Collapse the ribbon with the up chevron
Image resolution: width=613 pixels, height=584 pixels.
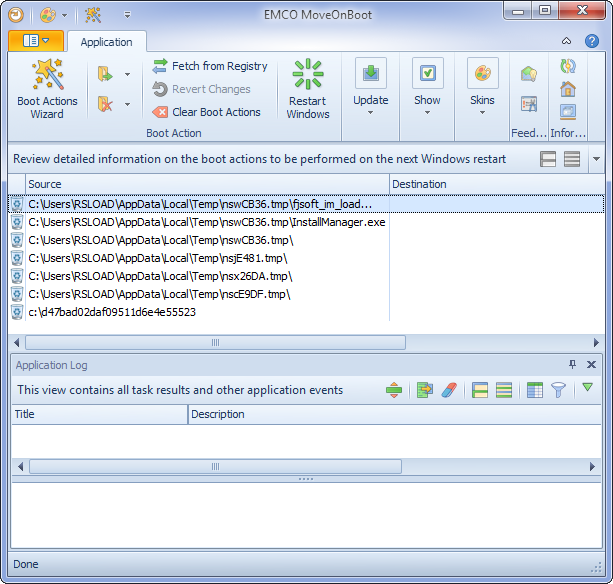pos(566,41)
